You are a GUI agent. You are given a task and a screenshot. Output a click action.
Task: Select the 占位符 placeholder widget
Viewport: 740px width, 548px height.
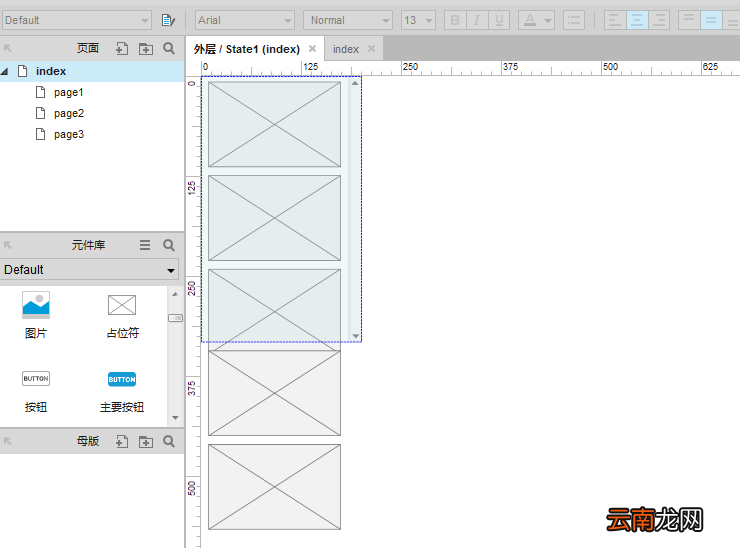point(122,315)
